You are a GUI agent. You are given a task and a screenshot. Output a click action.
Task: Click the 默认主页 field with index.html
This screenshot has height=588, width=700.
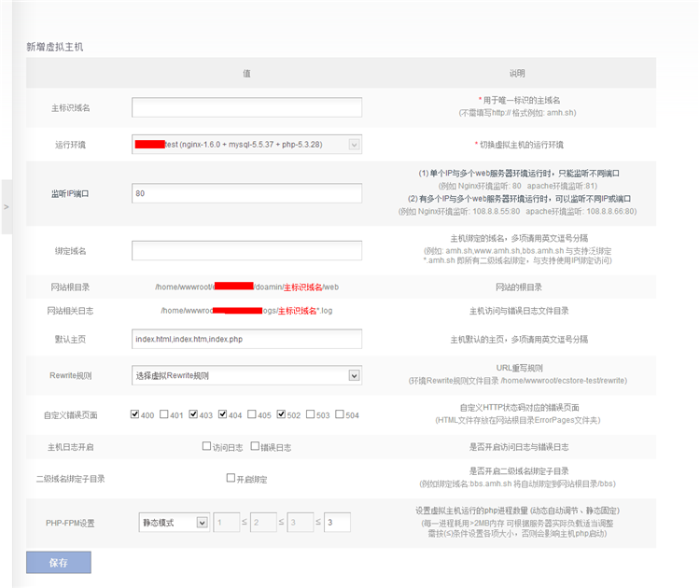tap(246, 339)
